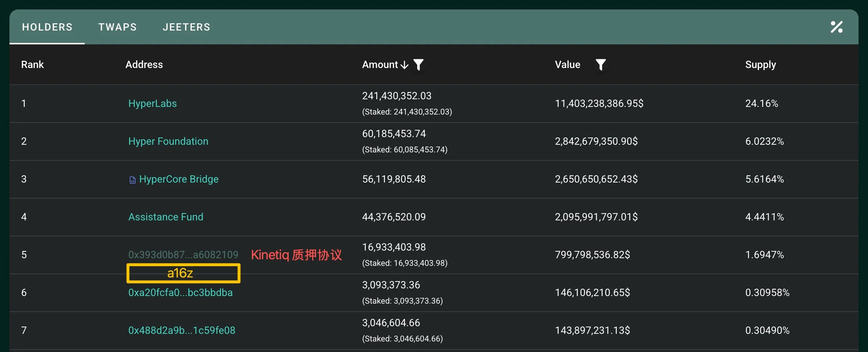Select value 11,403,238,386.95$

pos(599,104)
